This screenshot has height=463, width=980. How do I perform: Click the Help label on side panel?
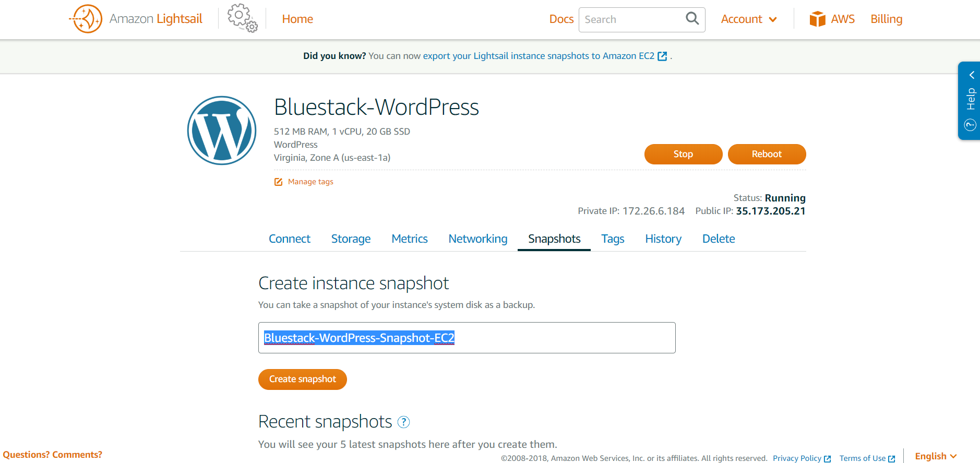tap(971, 99)
